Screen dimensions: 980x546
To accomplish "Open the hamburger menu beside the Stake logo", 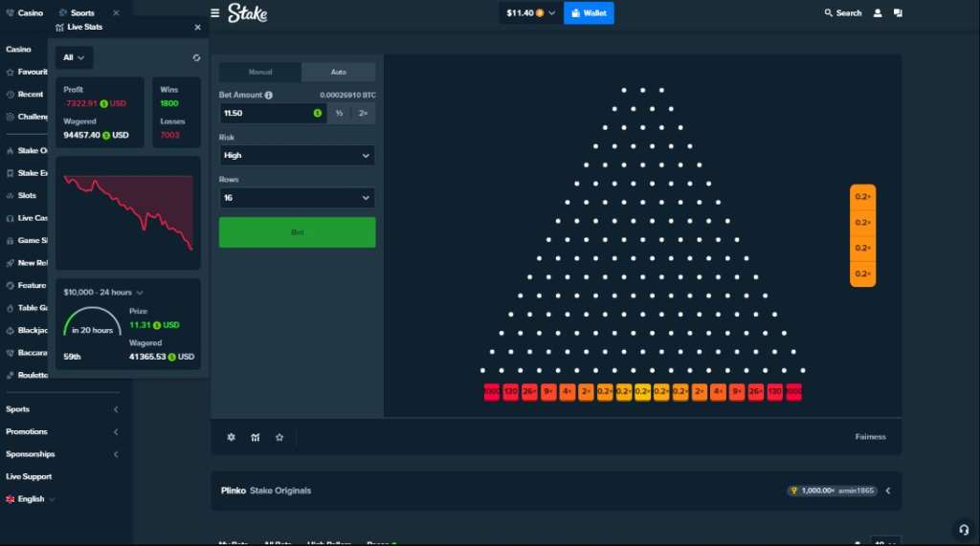I will (215, 12).
